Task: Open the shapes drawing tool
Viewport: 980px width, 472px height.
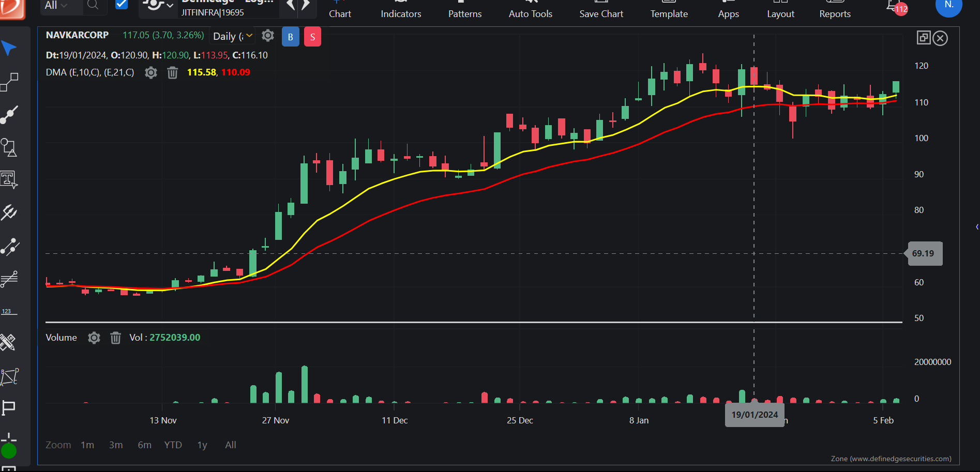Action: click(x=9, y=147)
